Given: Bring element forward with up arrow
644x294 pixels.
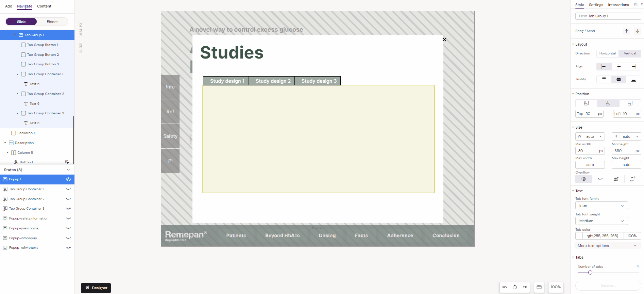Looking at the screenshot, I should (626, 31).
